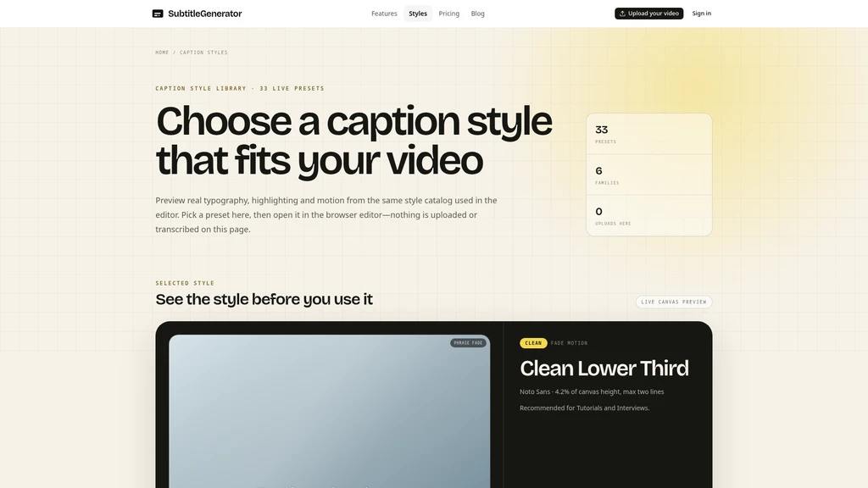868x488 pixels.
Task: Click the yellow CLEAN badge
Action: point(533,343)
